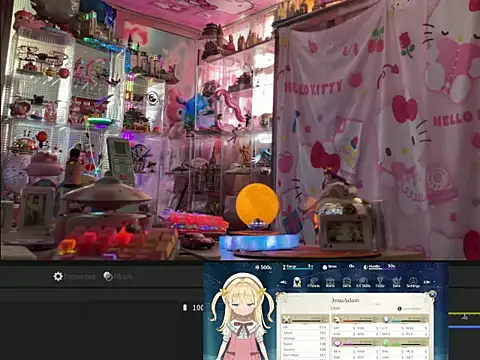Open the Skills tab in game menu
Viewport: 480px width, 360px height.
(x=347, y=282)
